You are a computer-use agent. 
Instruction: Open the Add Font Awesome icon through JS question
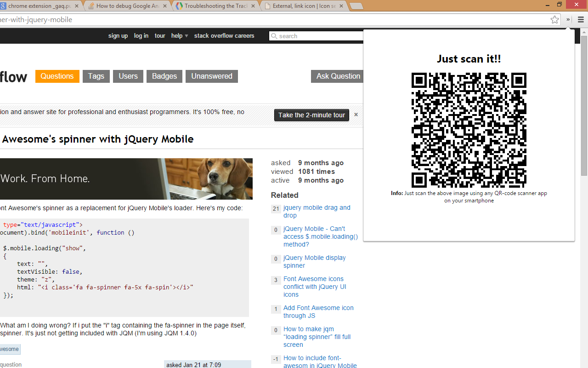click(318, 311)
